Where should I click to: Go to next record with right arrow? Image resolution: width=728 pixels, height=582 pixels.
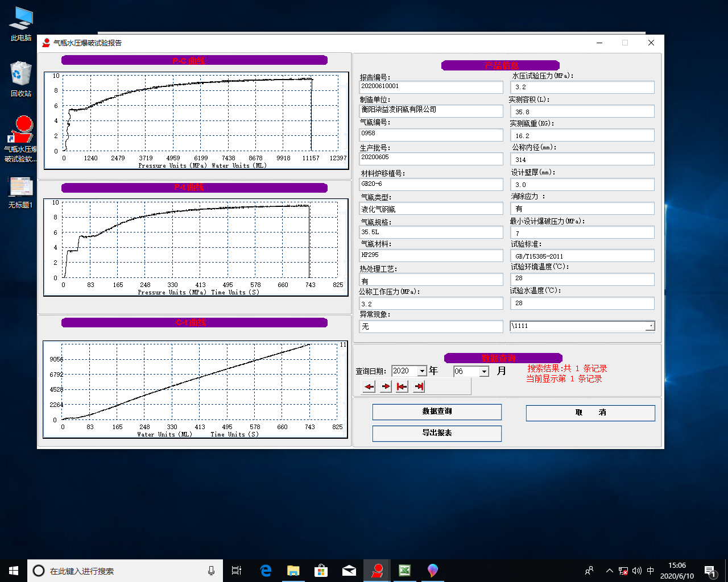click(x=386, y=386)
